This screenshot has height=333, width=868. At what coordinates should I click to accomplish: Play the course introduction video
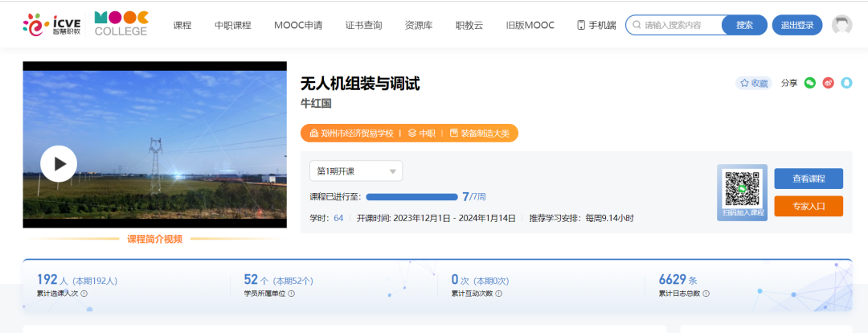59,164
